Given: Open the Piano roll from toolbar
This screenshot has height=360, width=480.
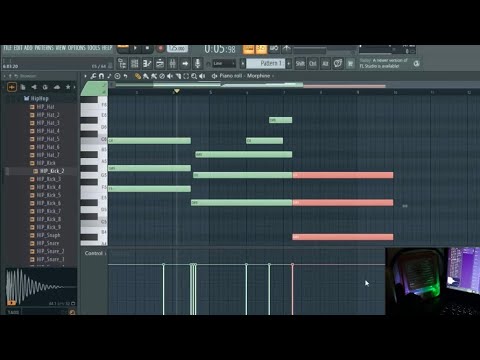Looking at the screenshot, I should (x=147, y=63).
